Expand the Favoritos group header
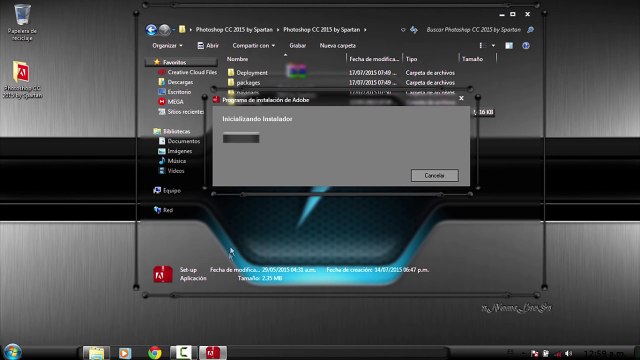 (181, 62)
